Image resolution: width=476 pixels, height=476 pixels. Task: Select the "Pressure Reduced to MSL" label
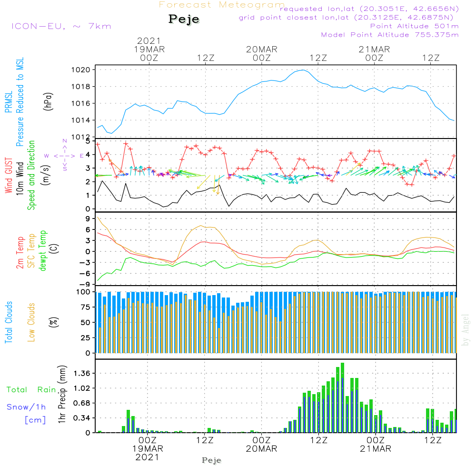(20, 102)
